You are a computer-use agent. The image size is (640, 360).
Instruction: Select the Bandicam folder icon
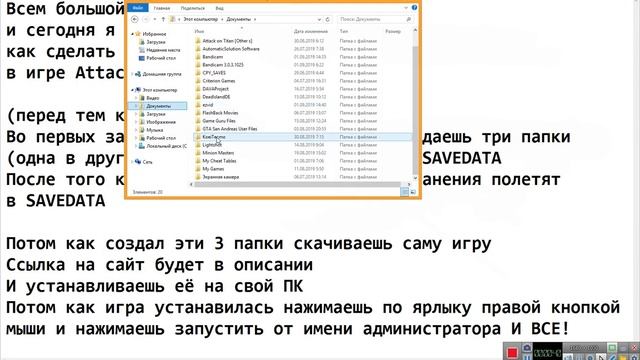(198, 57)
